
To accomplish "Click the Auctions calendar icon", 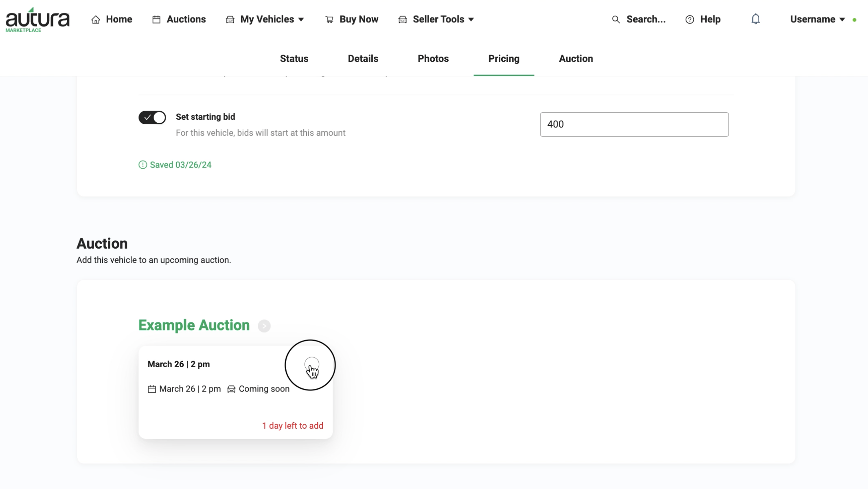I will pyautogui.click(x=156, y=20).
